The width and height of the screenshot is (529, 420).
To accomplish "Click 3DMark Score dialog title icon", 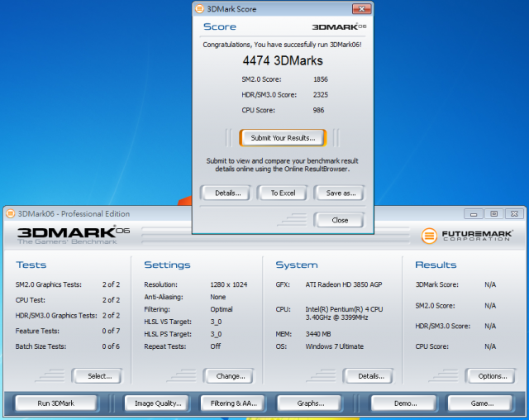I will point(199,9).
